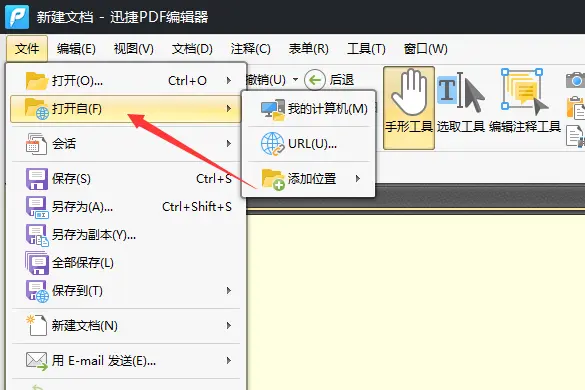Image resolution: width=585 pixels, height=390 pixels.
Task: Choose 打开(O)... menu entry
Action: tap(126, 81)
